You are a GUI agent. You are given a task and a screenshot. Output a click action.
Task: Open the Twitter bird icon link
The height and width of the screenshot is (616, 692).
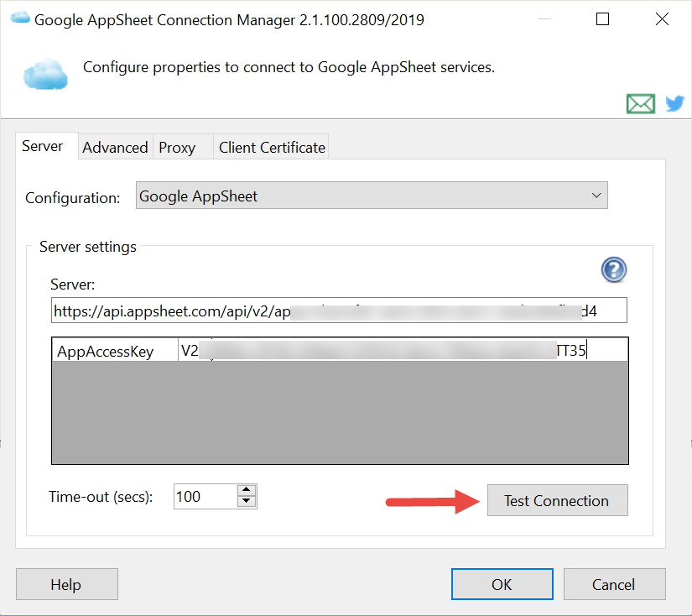click(x=674, y=103)
